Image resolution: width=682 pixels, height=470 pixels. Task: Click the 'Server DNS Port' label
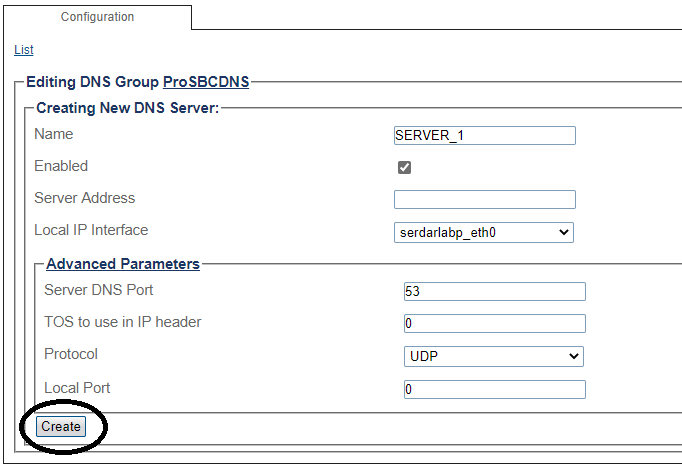click(x=99, y=290)
